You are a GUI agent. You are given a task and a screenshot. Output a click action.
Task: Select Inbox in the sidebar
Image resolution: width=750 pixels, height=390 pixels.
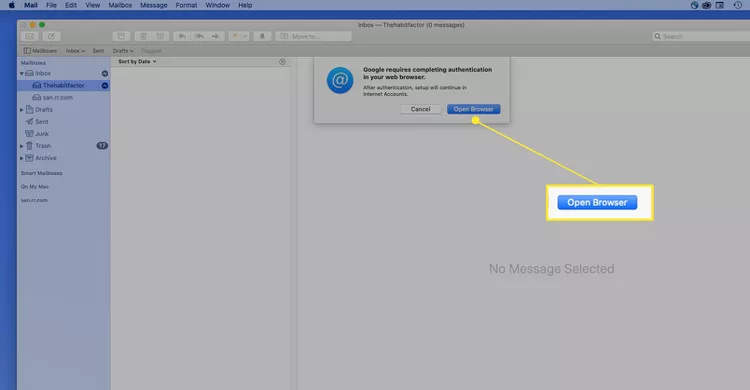[x=43, y=73]
